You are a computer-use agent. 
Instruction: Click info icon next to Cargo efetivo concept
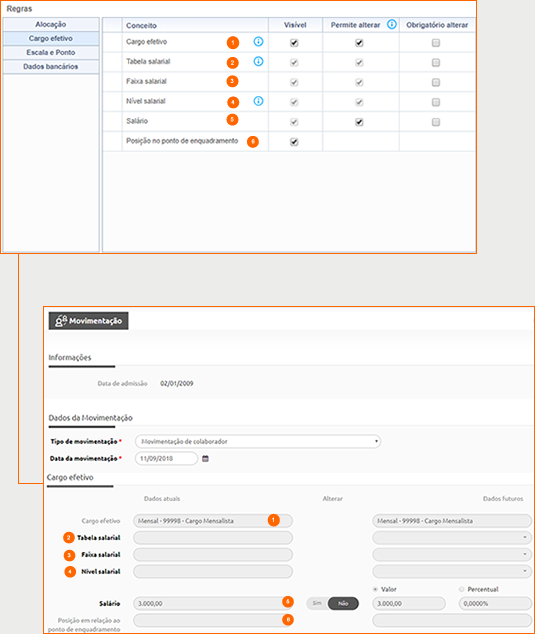coord(258,41)
